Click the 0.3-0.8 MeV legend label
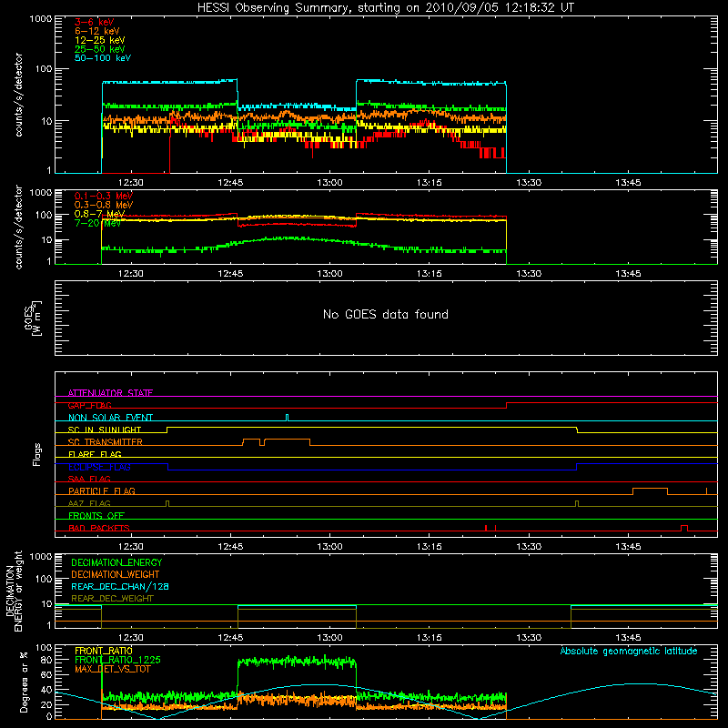728x728 pixels. (103, 205)
